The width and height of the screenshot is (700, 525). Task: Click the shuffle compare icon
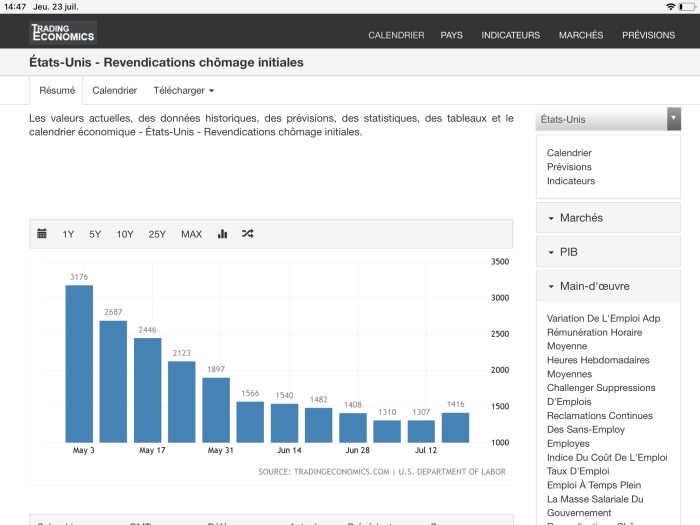(248, 234)
